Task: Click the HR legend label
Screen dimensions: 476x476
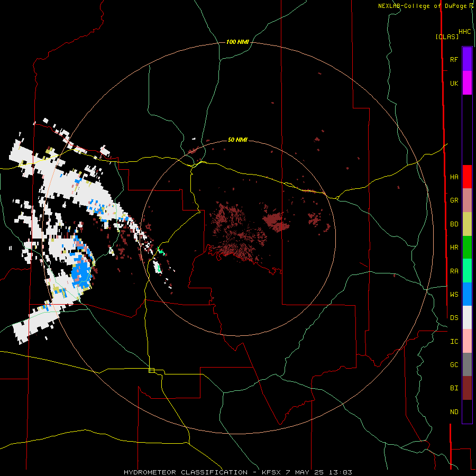Action: pyautogui.click(x=454, y=248)
